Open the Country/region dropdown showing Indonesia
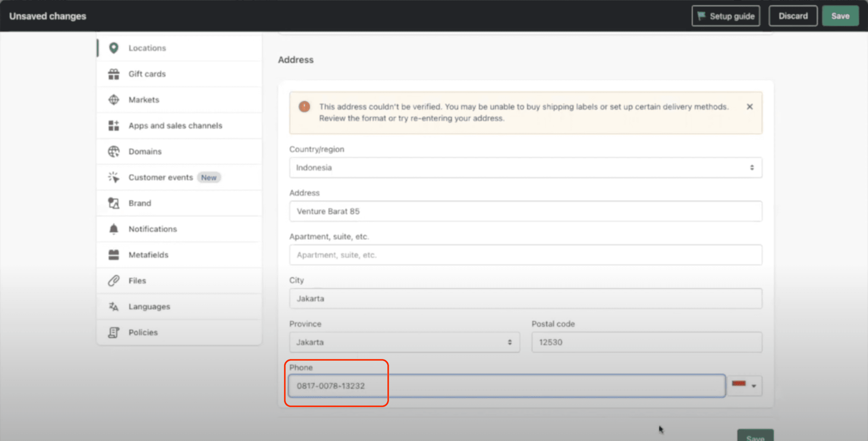This screenshot has width=868, height=441. [x=526, y=168]
